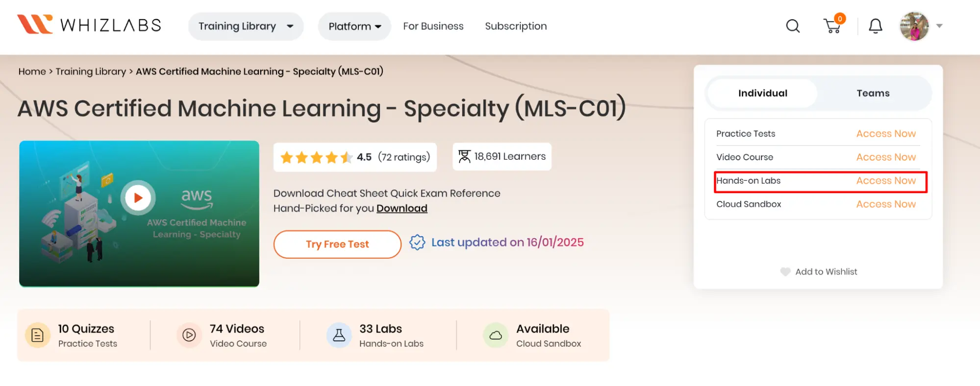The width and height of the screenshot is (980, 386).
Task: Open the Subscription menu item
Action: (516, 26)
